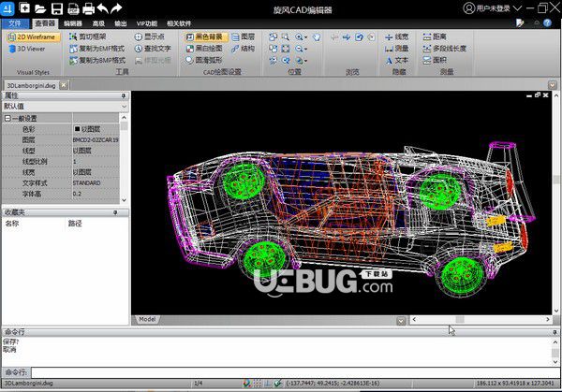
Task: Click the zoom out magnifier icon
Action: pyautogui.click(x=299, y=49)
